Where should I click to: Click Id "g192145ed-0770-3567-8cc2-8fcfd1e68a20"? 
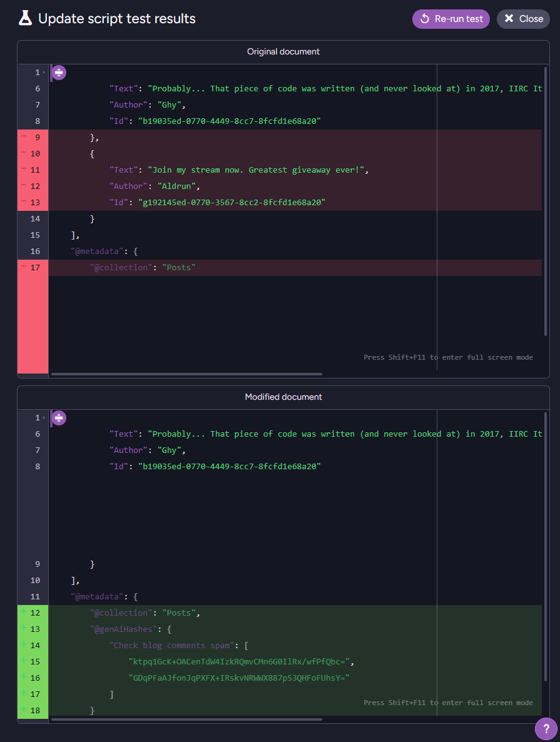[x=232, y=203]
